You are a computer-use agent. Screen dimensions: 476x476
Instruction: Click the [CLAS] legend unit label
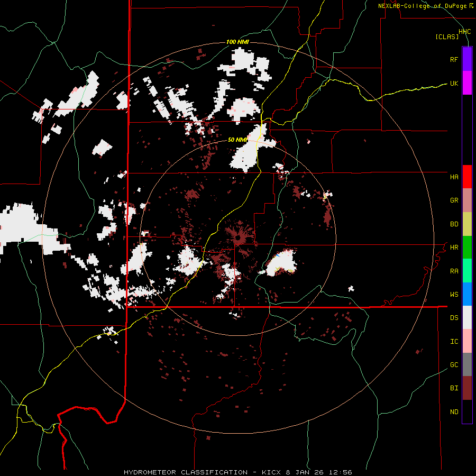pyautogui.click(x=447, y=37)
